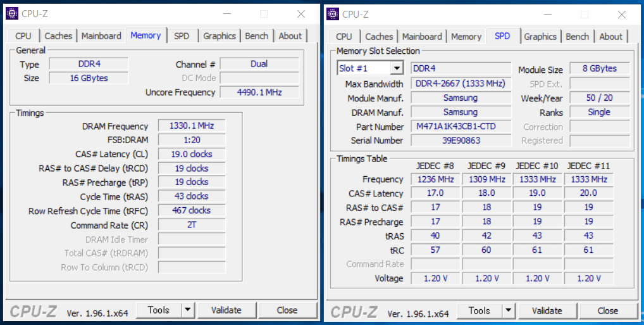Open Caches tab in left CPU-Z window
The image size is (644, 325).
pyautogui.click(x=58, y=35)
